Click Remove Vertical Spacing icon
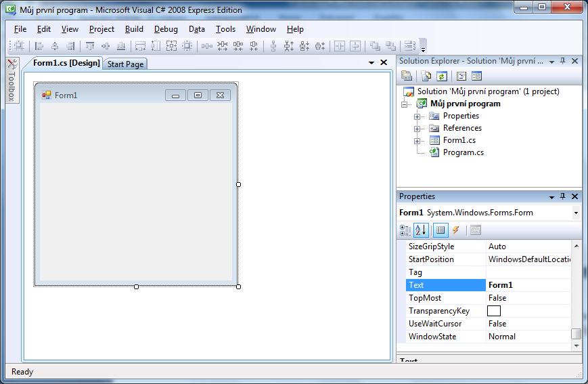This screenshot has height=384, width=588. coord(320,46)
